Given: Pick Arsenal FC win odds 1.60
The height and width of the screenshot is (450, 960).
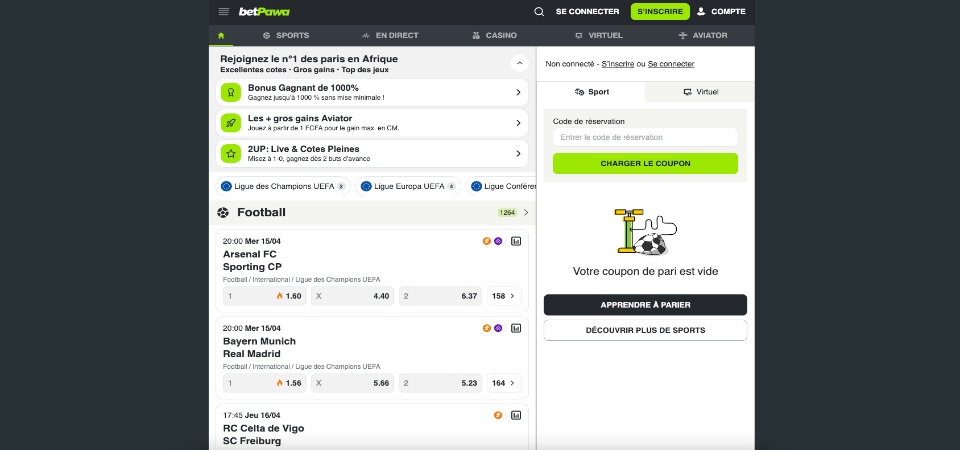Looking at the screenshot, I should point(264,296).
